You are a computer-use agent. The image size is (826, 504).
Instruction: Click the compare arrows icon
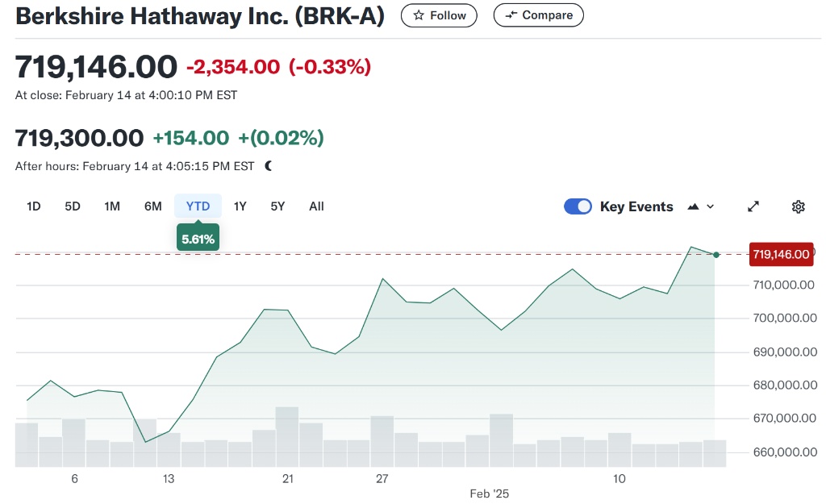click(x=511, y=15)
